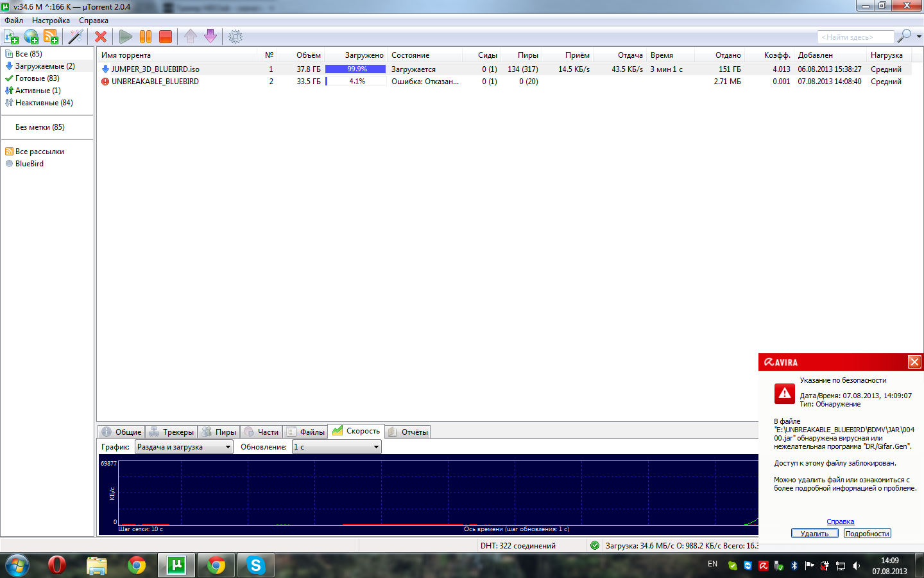
Task: Click the 99.9% progress bar
Action: click(355, 69)
